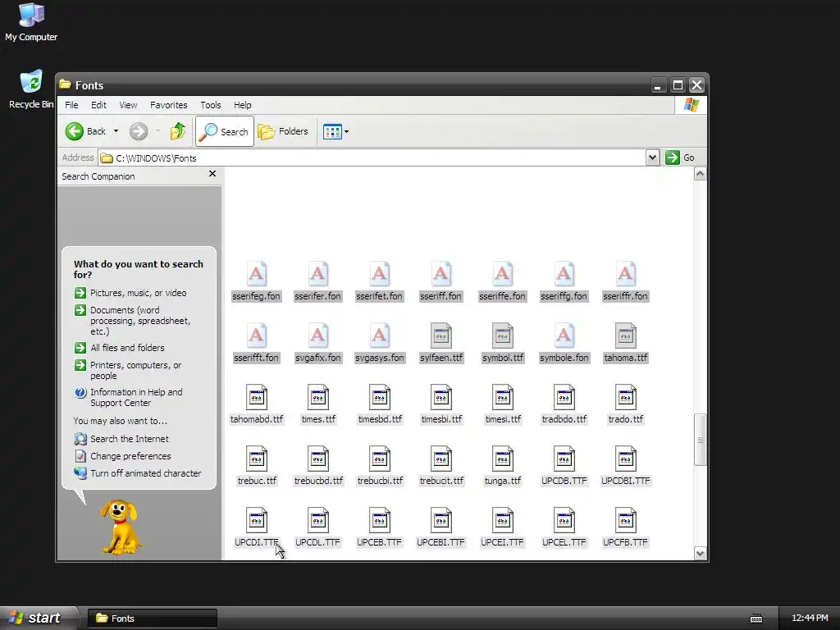
Task: Click the UPCFB.TTF file name
Action: point(625,542)
